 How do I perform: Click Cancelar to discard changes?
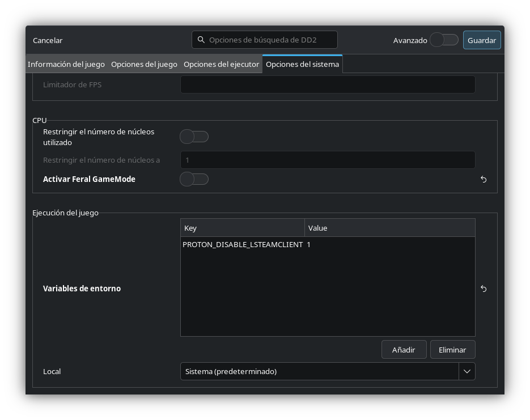coord(48,40)
